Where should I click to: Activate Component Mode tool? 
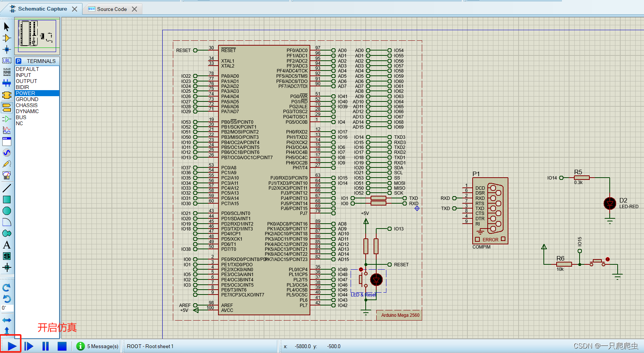(6, 38)
